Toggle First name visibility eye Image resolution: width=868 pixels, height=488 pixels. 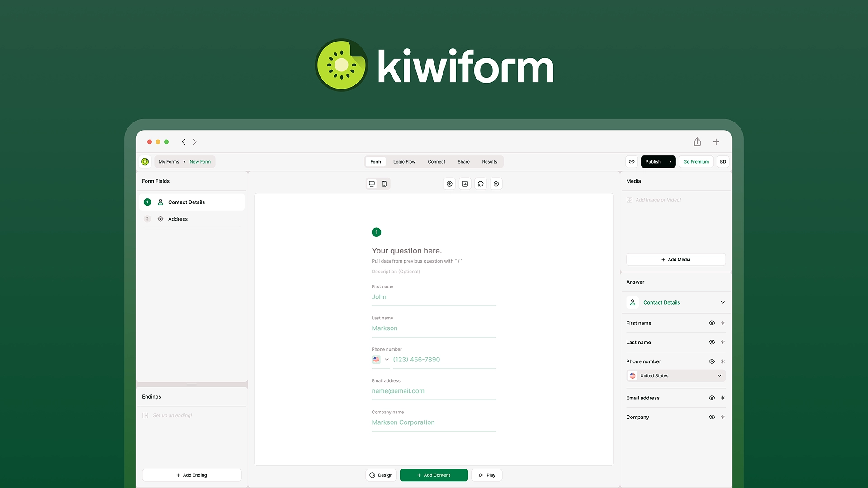(x=712, y=323)
